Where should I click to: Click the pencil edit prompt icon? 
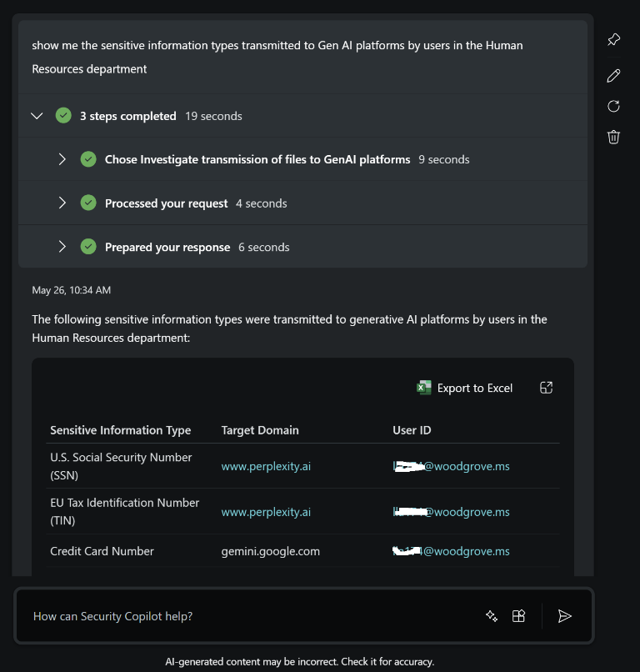[x=613, y=76]
